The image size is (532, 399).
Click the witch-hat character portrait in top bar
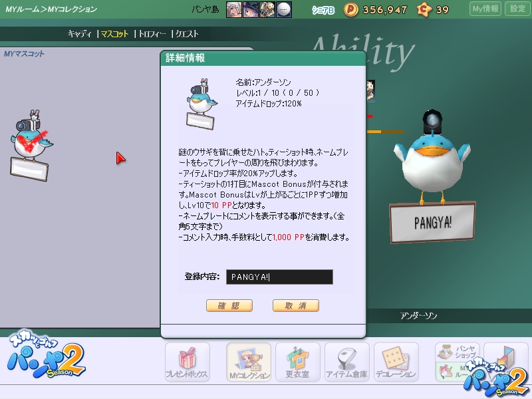click(251, 9)
